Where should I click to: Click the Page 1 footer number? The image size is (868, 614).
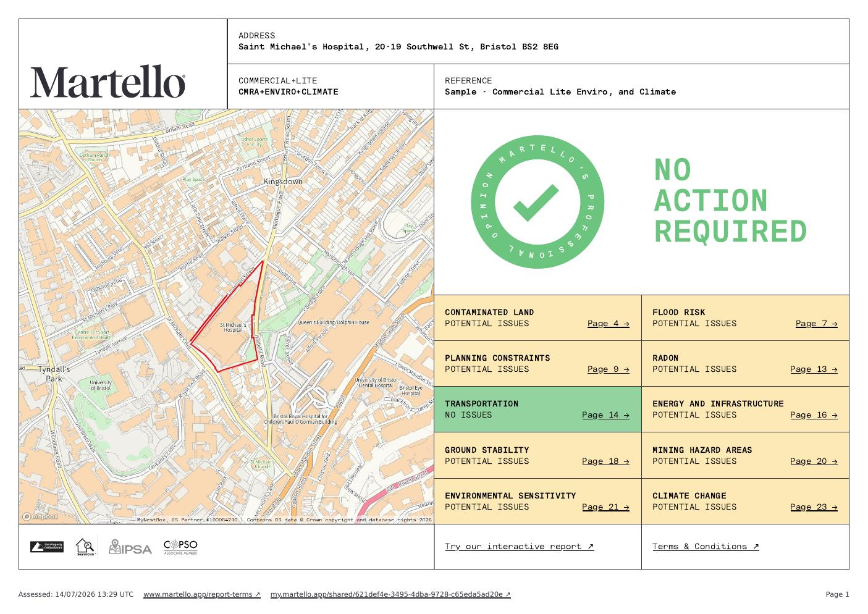point(837,595)
